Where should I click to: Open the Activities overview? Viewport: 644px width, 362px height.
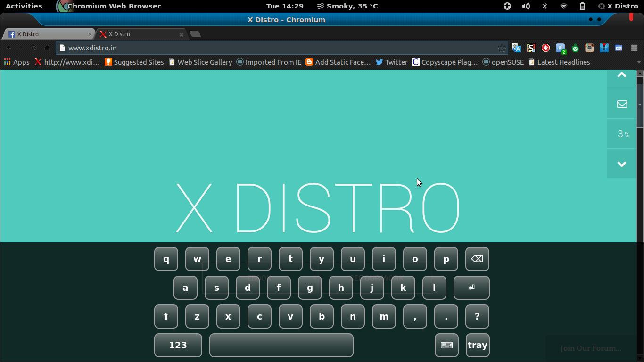[x=24, y=6]
